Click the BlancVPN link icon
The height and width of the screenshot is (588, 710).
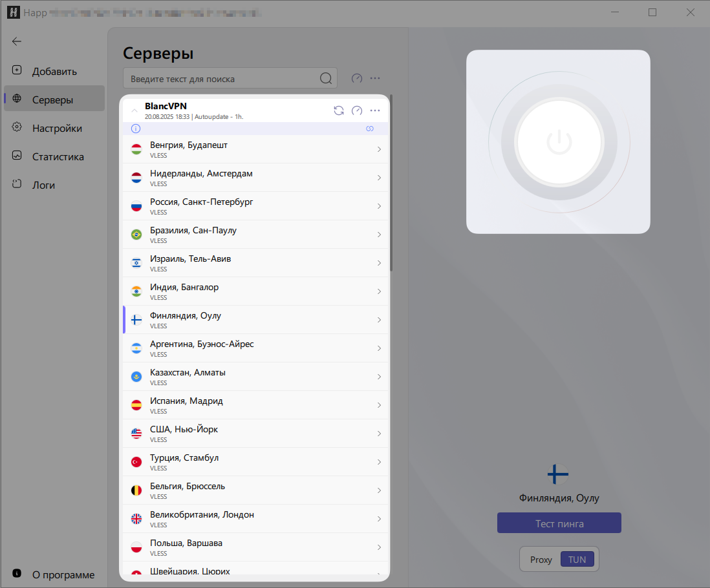coord(370,129)
